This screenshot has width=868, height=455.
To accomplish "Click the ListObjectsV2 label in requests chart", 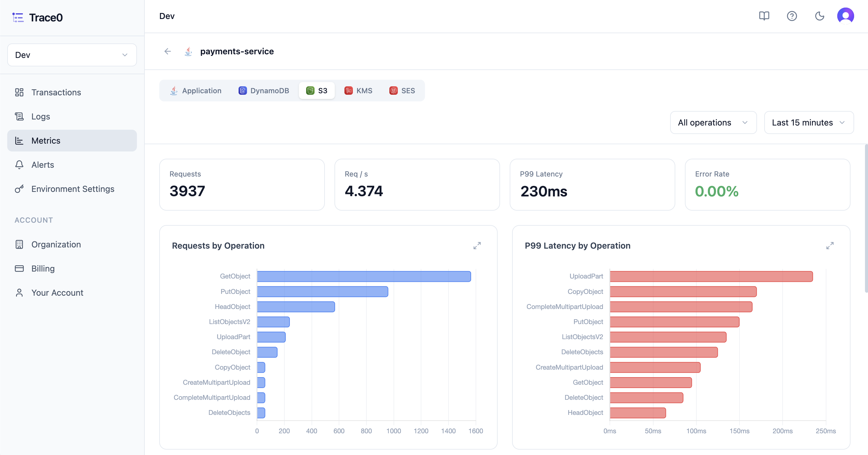I will pos(230,322).
